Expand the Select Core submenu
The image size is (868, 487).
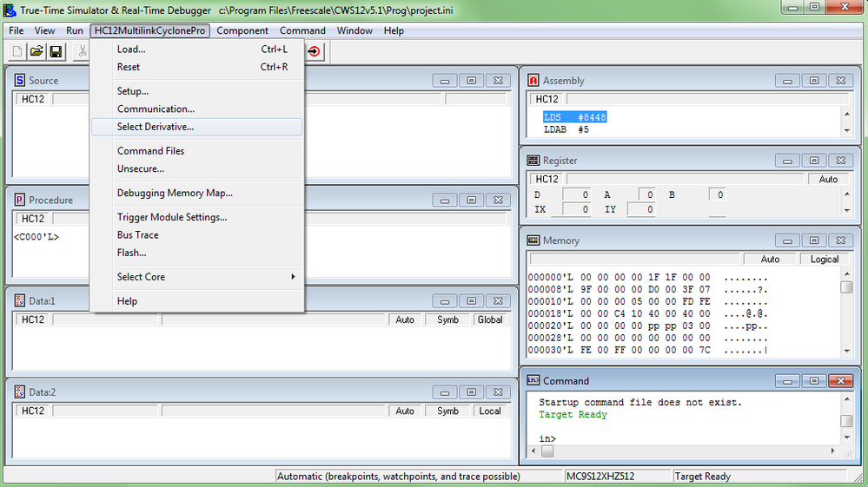click(196, 277)
